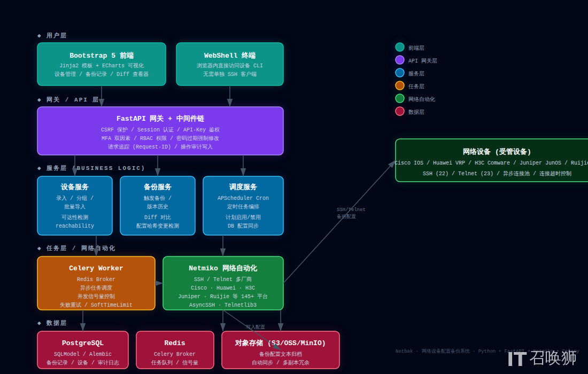
Task: Click the CSRF 保护 / Session 认证 line
Action: point(160,130)
